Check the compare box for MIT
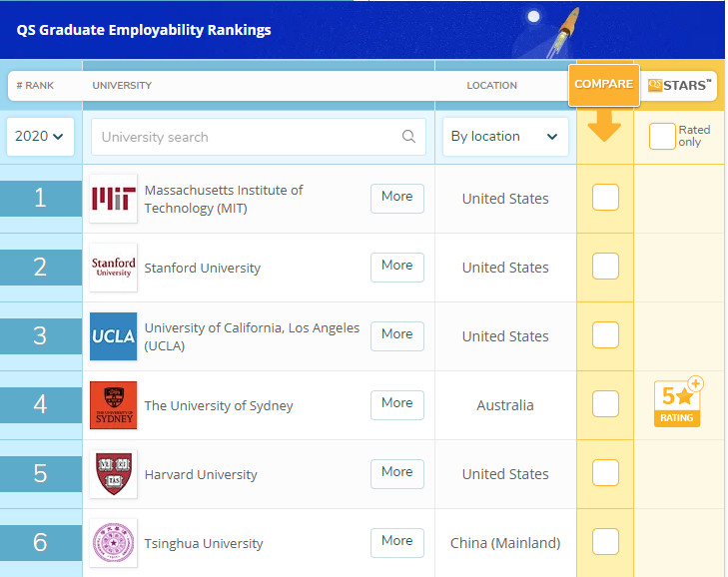 [605, 198]
